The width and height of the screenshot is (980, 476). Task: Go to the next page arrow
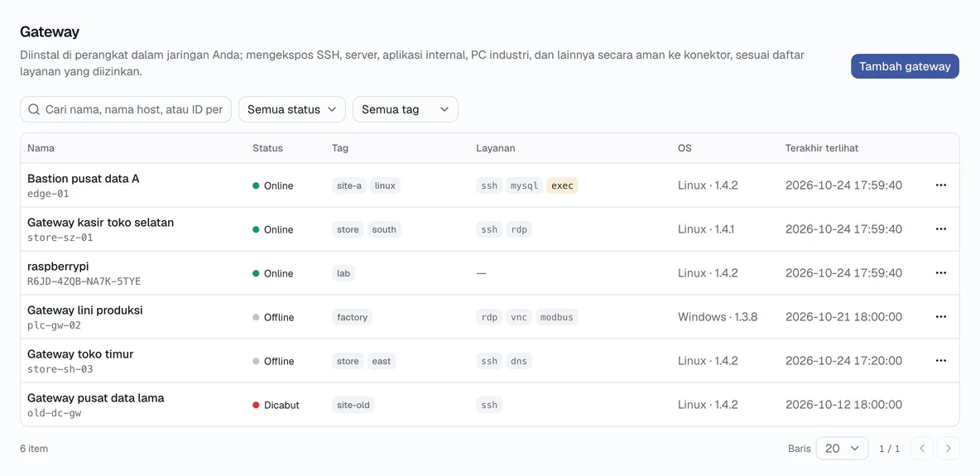[948, 449]
